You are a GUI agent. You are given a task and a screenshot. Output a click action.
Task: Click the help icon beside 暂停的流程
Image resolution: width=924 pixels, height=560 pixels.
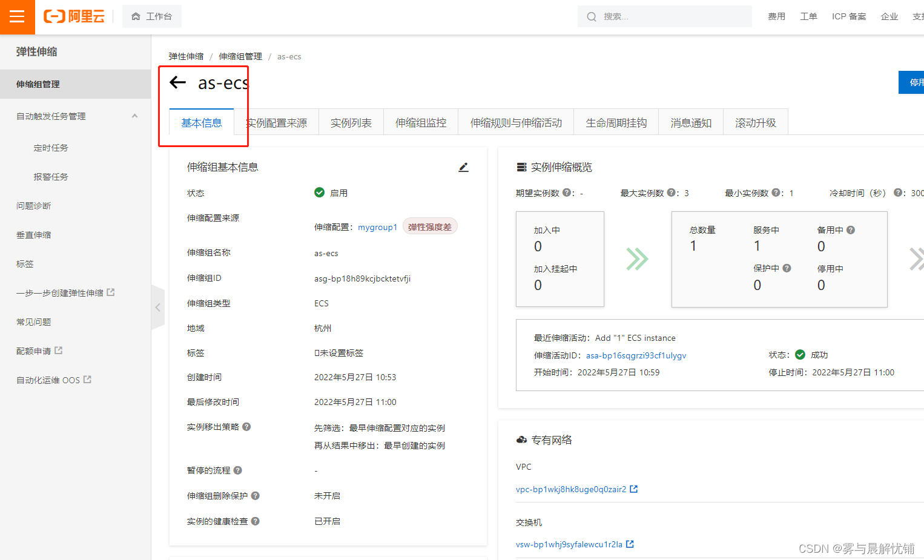238,470
